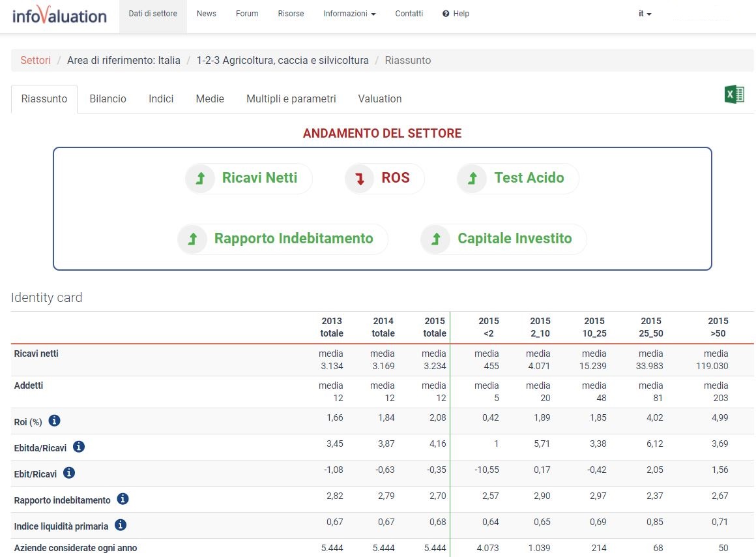Select the '2015 2_10' column header
The width and height of the screenshot is (756, 557).
point(540,327)
